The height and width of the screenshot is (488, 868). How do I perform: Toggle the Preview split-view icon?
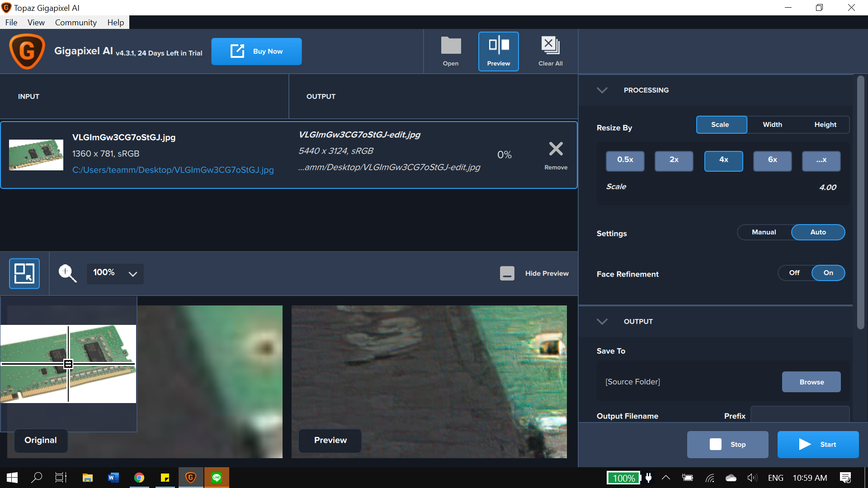[x=499, y=51]
